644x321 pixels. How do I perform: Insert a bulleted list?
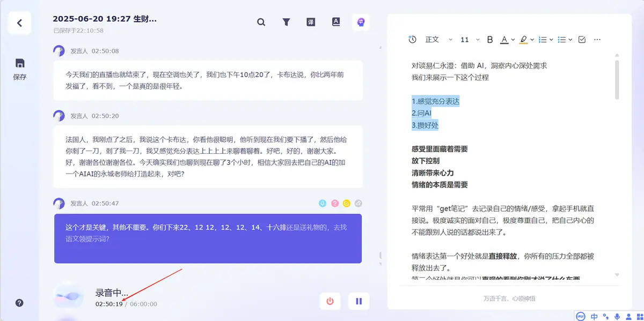562,40
